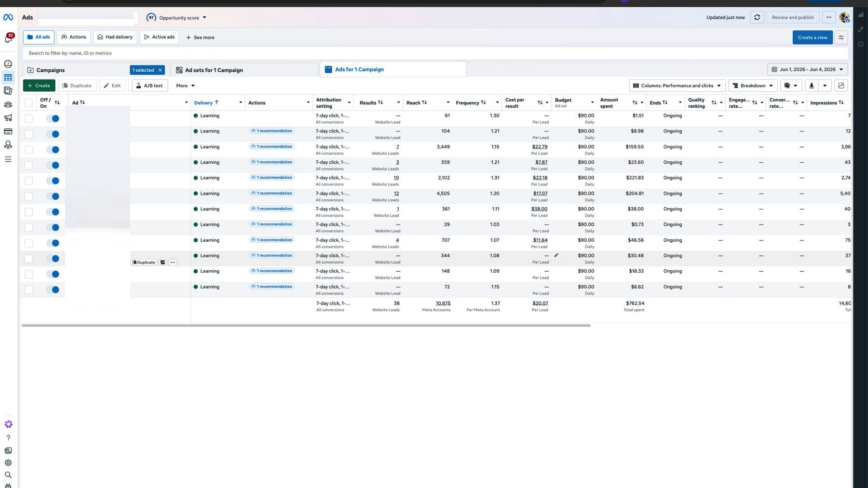Open notifications bell with 32 badge

pos(8,38)
